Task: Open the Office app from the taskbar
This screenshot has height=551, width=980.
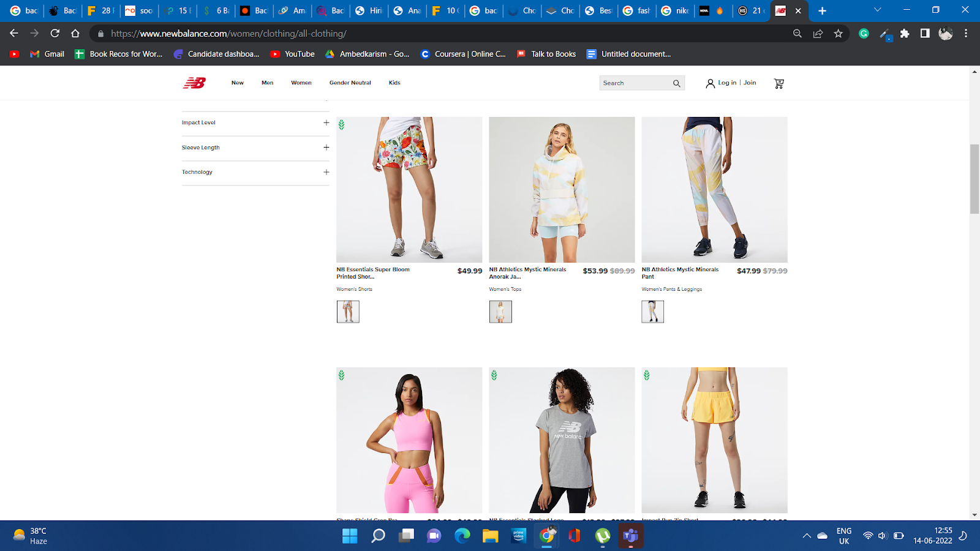Action: [x=575, y=536]
